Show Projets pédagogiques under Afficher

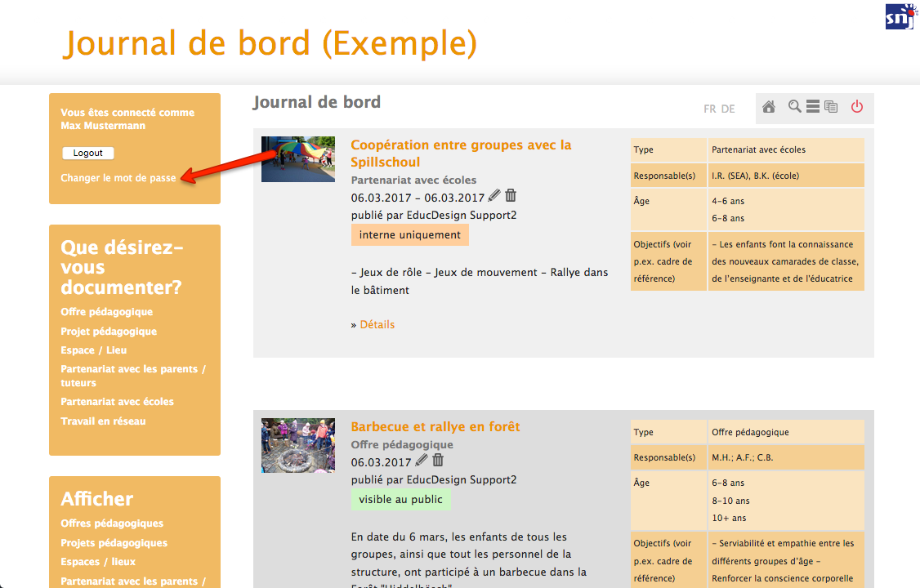point(114,543)
